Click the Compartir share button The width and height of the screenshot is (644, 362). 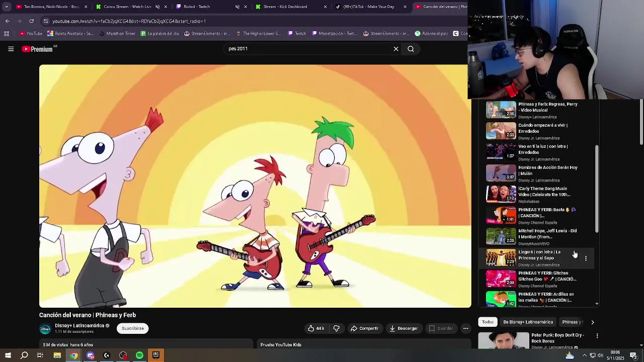click(365, 328)
